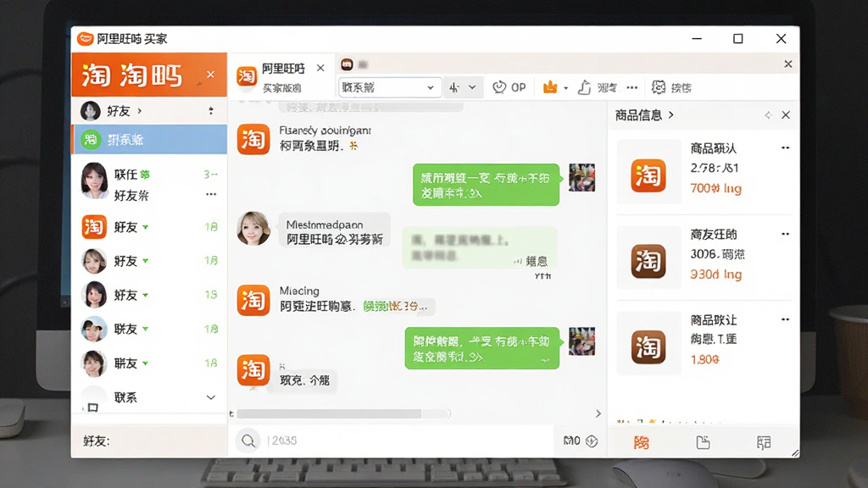The height and width of the screenshot is (488, 868).
Task: Click the 700 price on first product
Action: click(x=715, y=189)
